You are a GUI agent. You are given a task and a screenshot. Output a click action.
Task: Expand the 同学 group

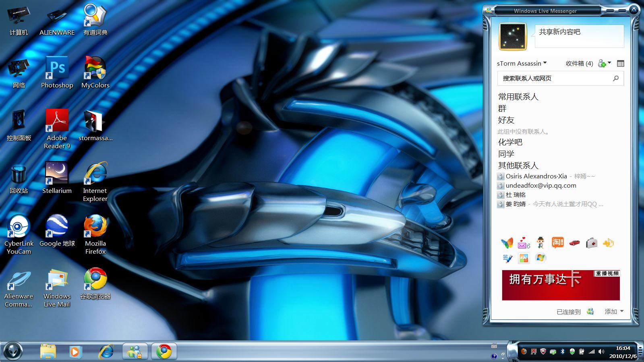pyautogui.click(x=506, y=154)
